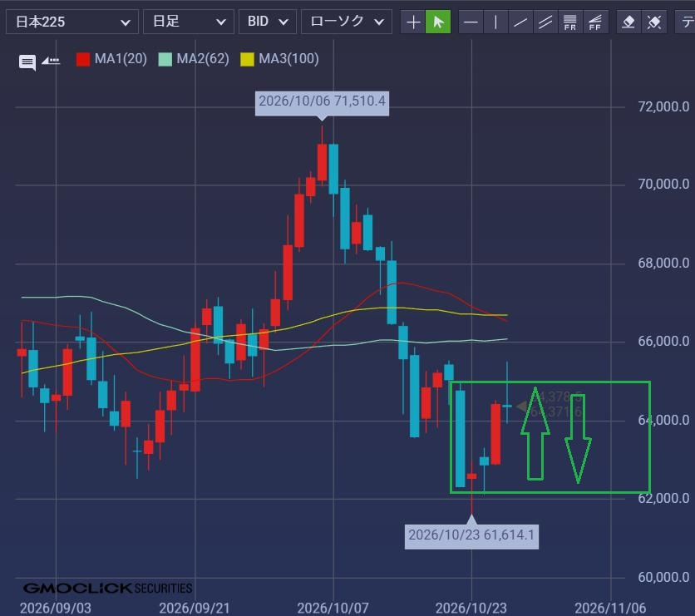
Task: Click the yellow MA3(100) color swatch
Action: coord(248,59)
